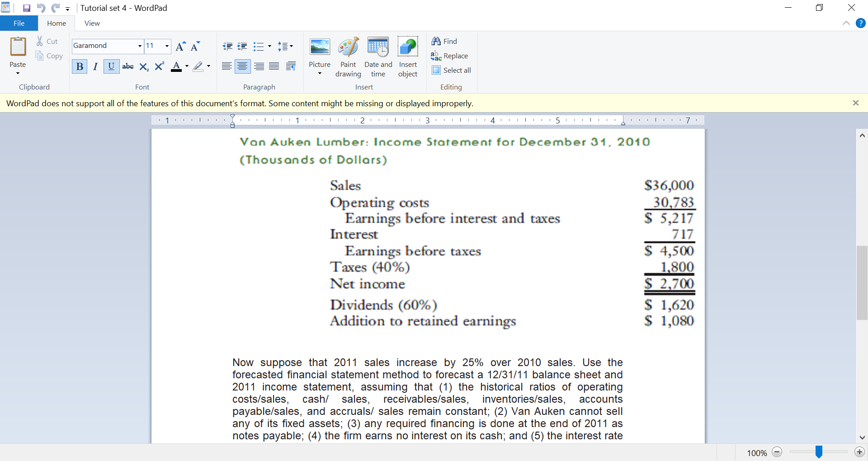868x461 pixels.
Task: Switch to the View tab
Action: [x=92, y=23]
